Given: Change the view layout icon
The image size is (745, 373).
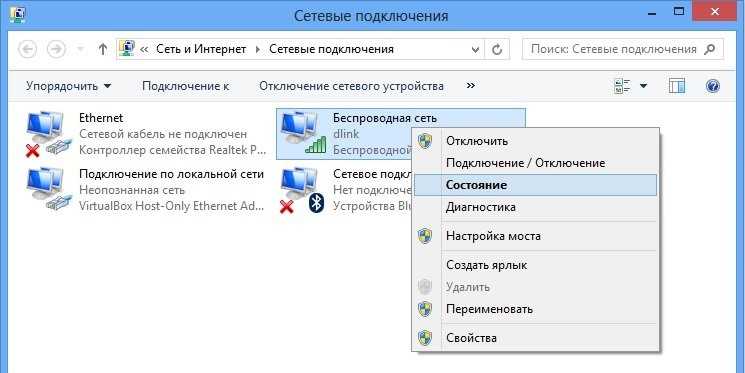Looking at the screenshot, I should [622, 86].
